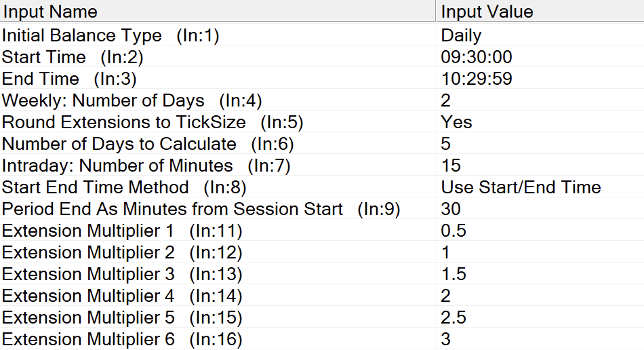The width and height of the screenshot is (644, 350).
Task: Edit the End Time value 10:29:59
Action: [x=477, y=79]
